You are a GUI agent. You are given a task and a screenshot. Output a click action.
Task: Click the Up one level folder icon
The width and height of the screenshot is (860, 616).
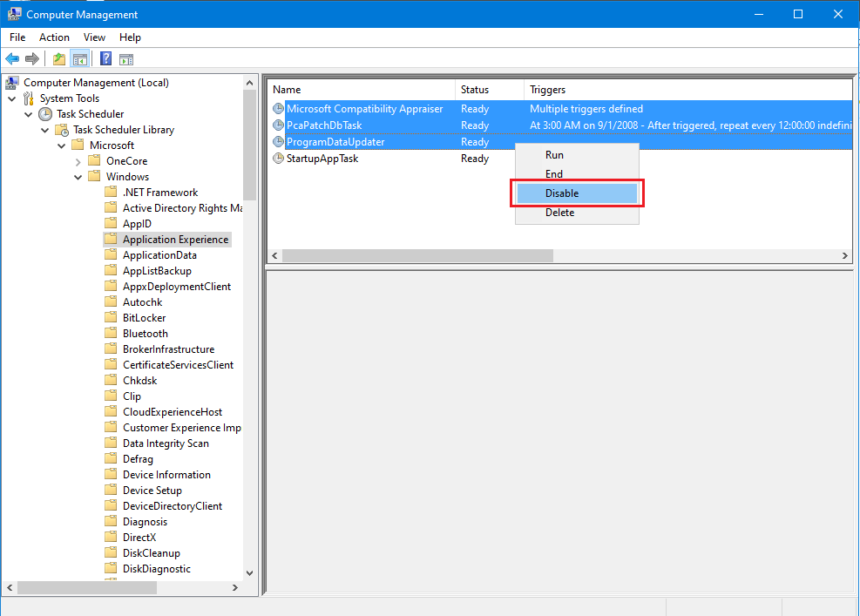pyautogui.click(x=58, y=58)
